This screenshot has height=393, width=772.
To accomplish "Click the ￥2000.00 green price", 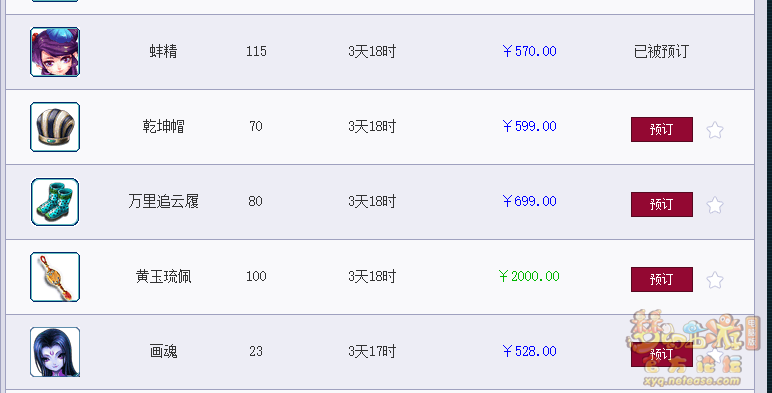I will [x=529, y=276].
